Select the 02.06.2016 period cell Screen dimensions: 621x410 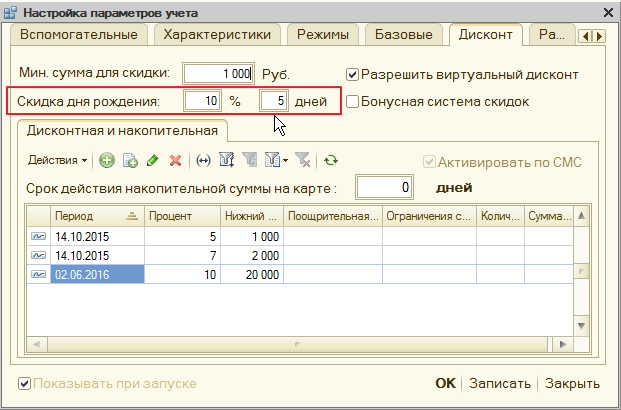coord(97,274)
